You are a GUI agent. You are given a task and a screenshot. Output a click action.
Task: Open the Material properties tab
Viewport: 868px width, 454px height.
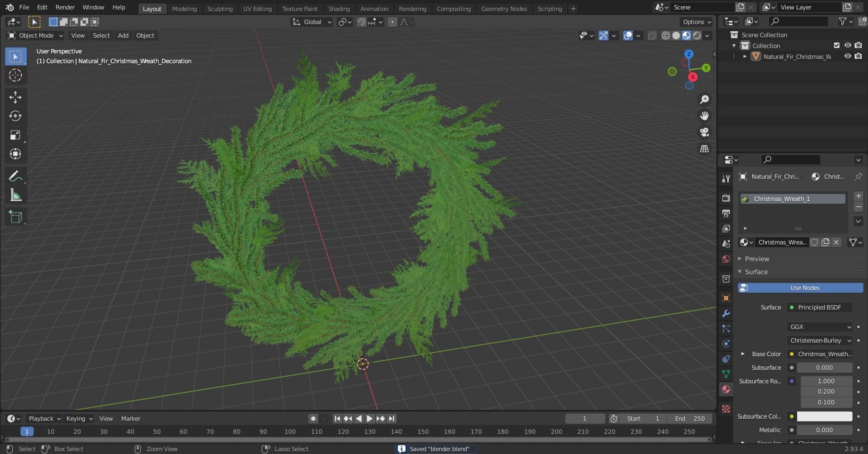pyautogui.click(x=726, y=389)
